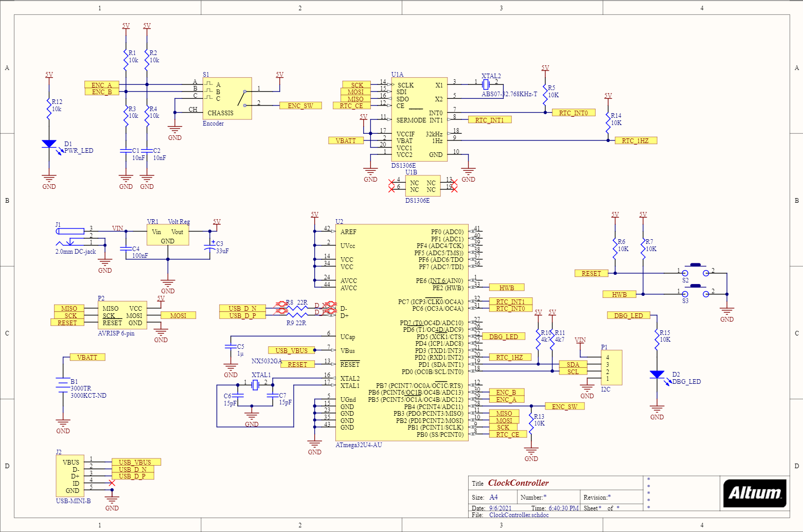Click the ENC_A net label left of S1
This screenshot has width=803, height=532.
click(x=102, y=85)
